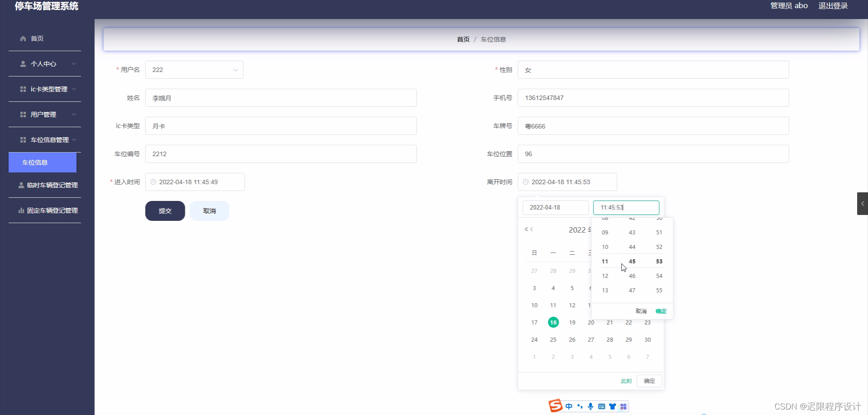
Task: Toggle Chinese input mode indicator
Action: [569, 406]
